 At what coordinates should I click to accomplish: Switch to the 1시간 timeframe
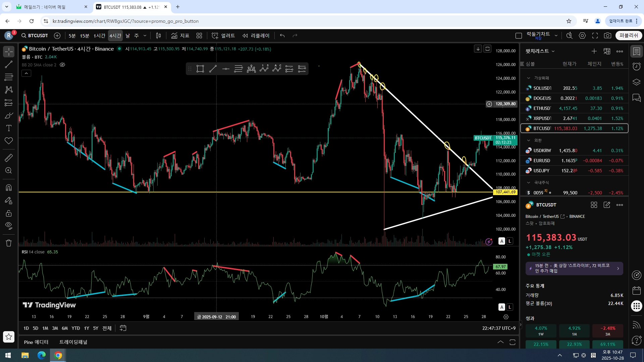(x=99, y=36)
